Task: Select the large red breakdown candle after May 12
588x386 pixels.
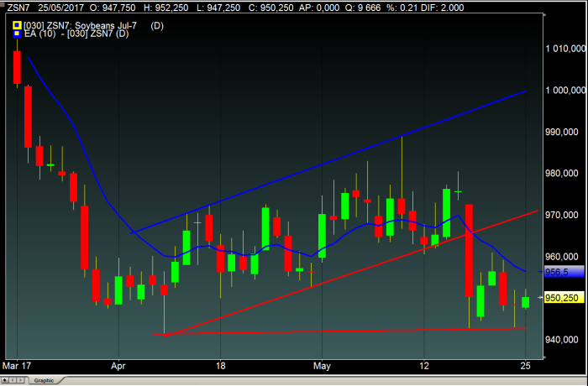Action: pos(469,251)
